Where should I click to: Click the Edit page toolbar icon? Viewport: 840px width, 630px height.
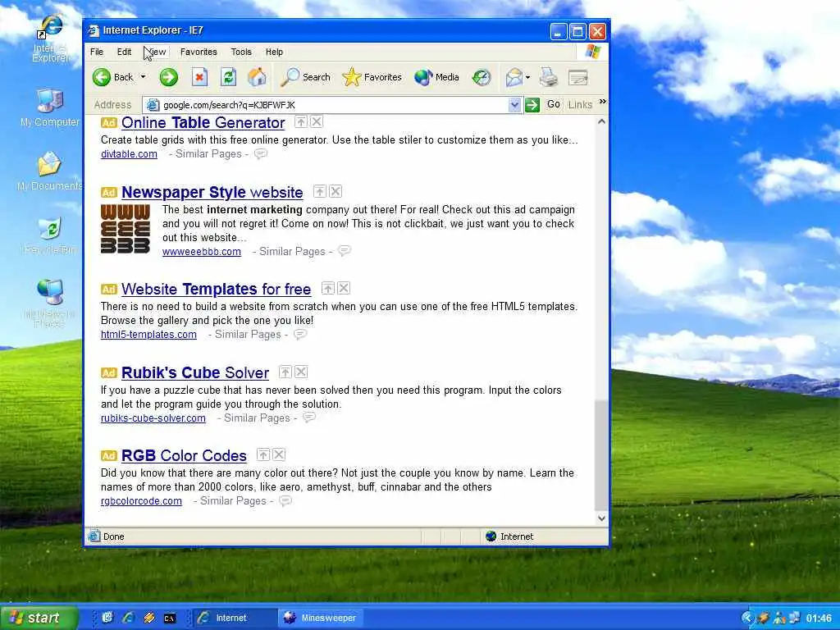(578, 78)
